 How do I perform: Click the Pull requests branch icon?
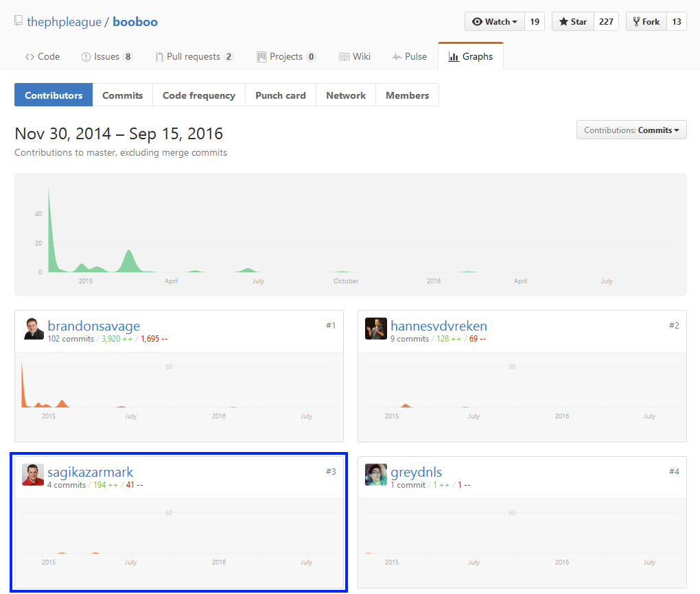(159, 57)
